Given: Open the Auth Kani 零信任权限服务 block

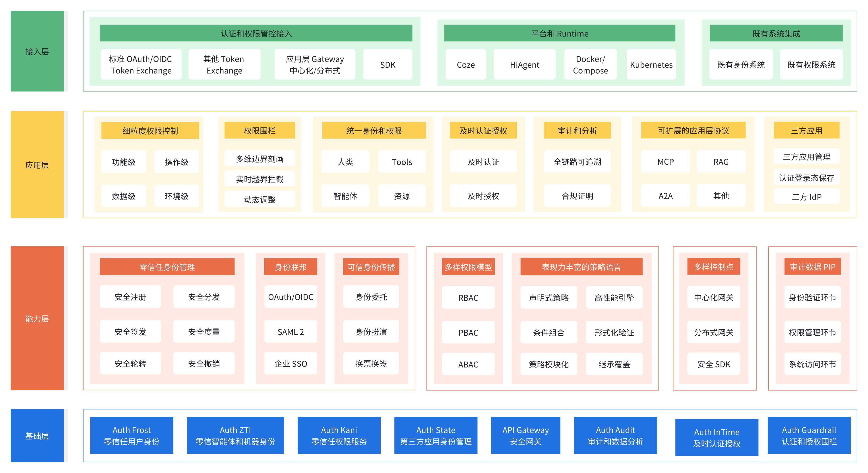Looking at the screenshot, I should point(339,435).
